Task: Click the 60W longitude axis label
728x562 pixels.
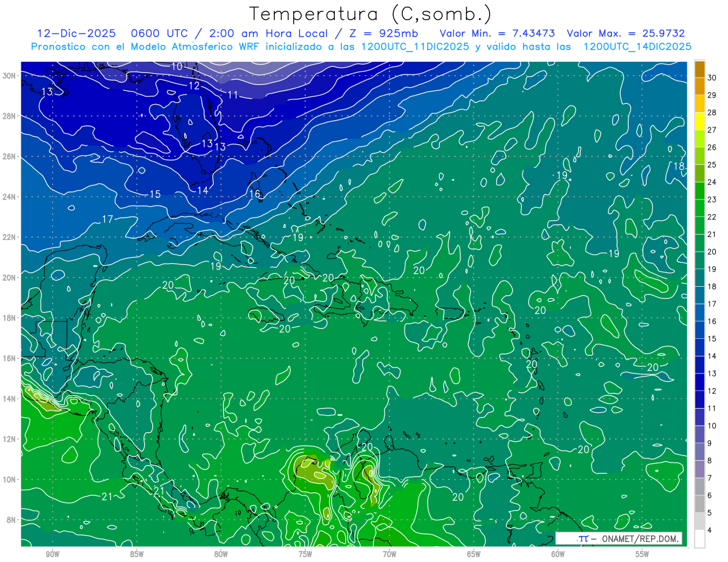Action: tap(558, 555)
